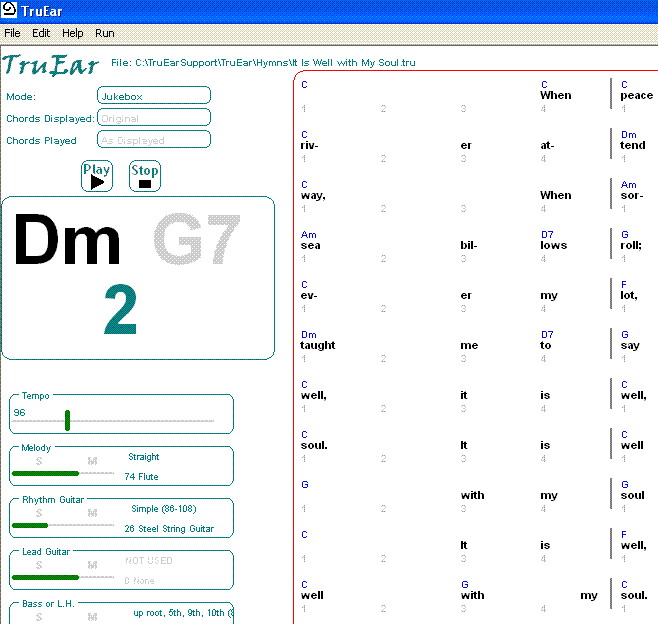Open Lead Guitar instrument 0 None

coord(139,581)
